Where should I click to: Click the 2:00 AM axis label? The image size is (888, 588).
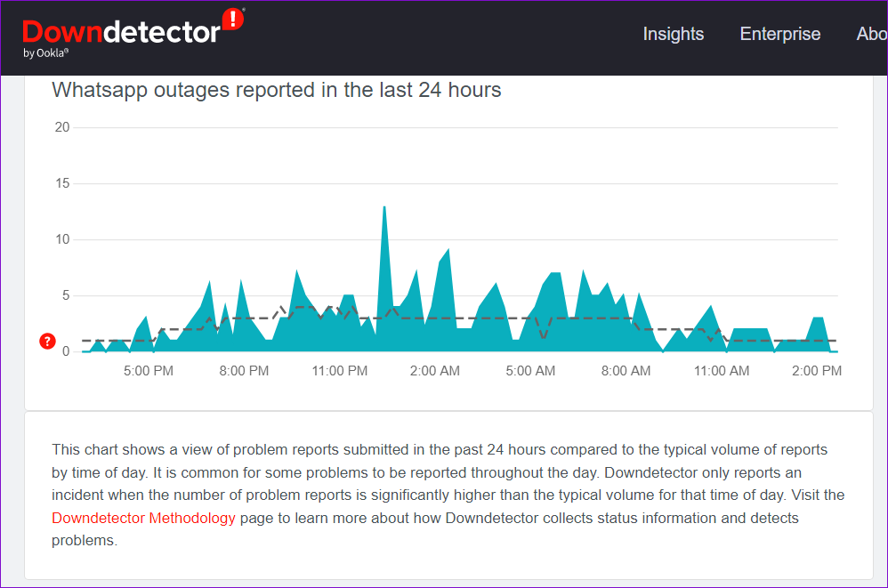434,371
